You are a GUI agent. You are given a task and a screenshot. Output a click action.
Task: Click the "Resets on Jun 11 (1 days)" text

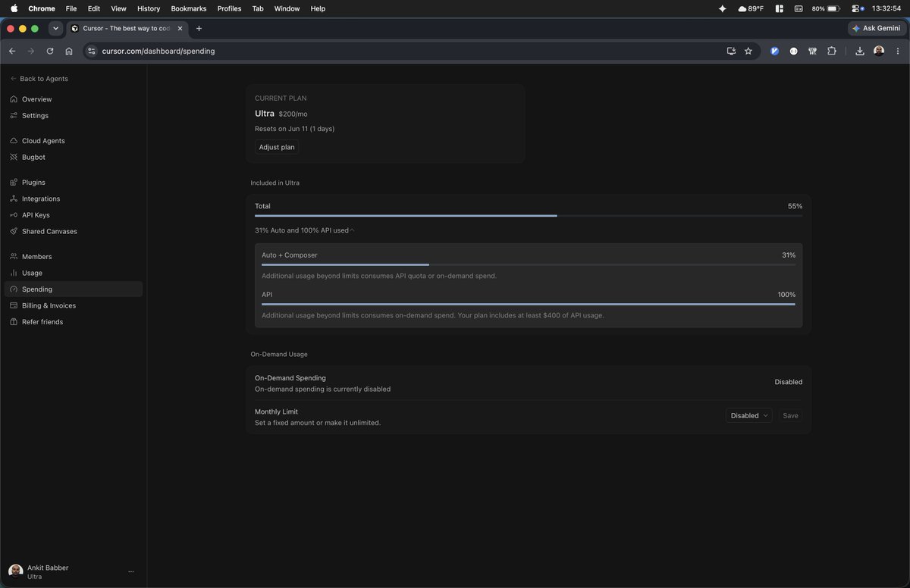point(294,129)
